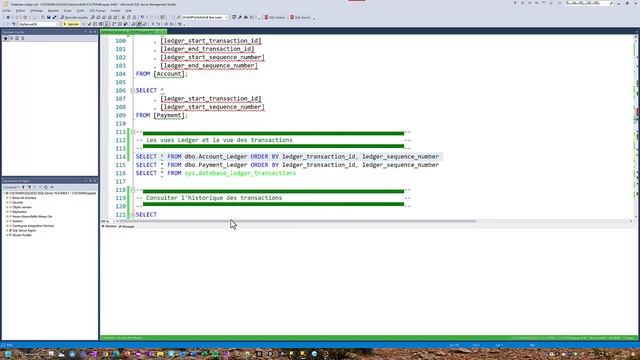Collapse the SELECT block at line 106
Viewport: 640px width, 360px height.
(x=133, y=91)
